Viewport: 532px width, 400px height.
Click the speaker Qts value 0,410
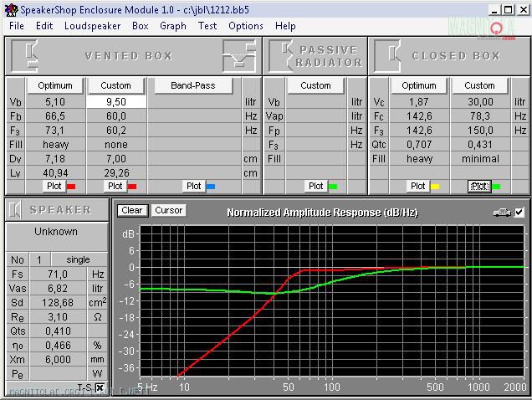coord(58,331)
